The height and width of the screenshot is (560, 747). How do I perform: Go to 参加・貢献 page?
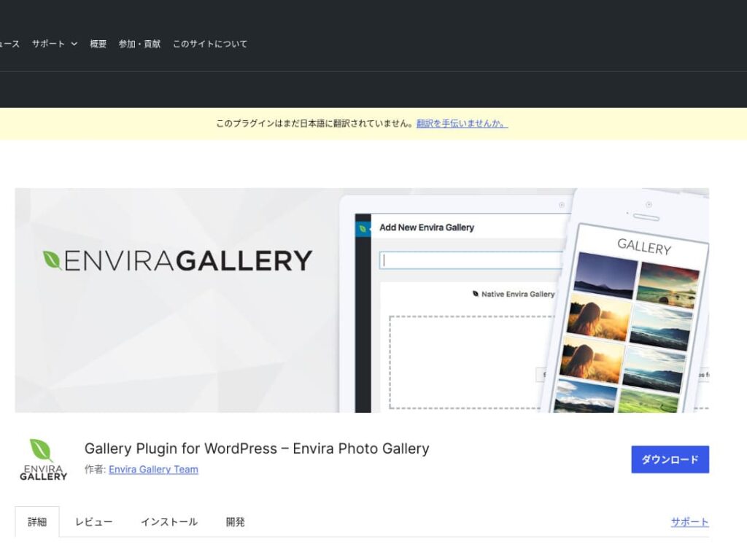click(x=139, y=44)
